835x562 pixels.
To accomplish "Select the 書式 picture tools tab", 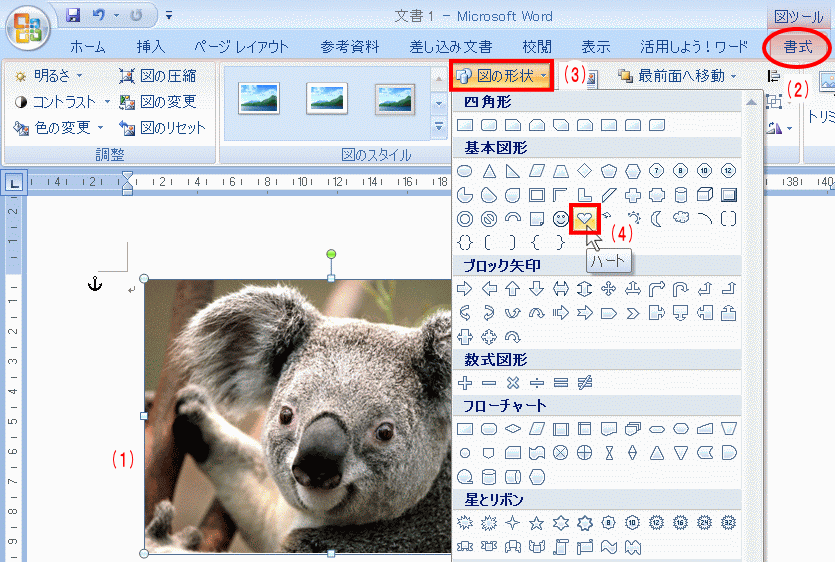I will point(798,47).
